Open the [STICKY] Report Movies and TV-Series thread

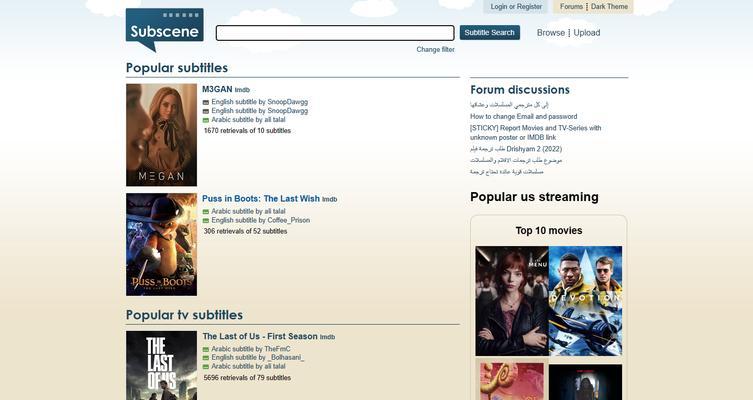[535, 133]
